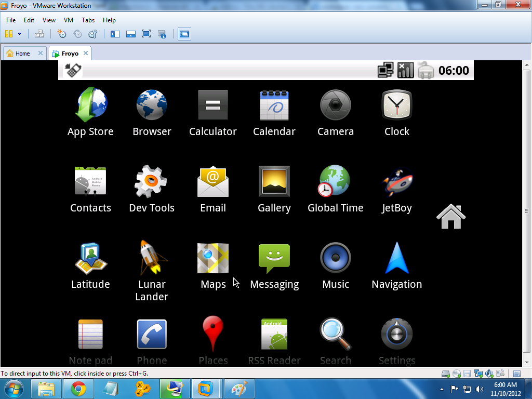Click the network adapter status icon
532x399 pixels.
pos(478,374)
